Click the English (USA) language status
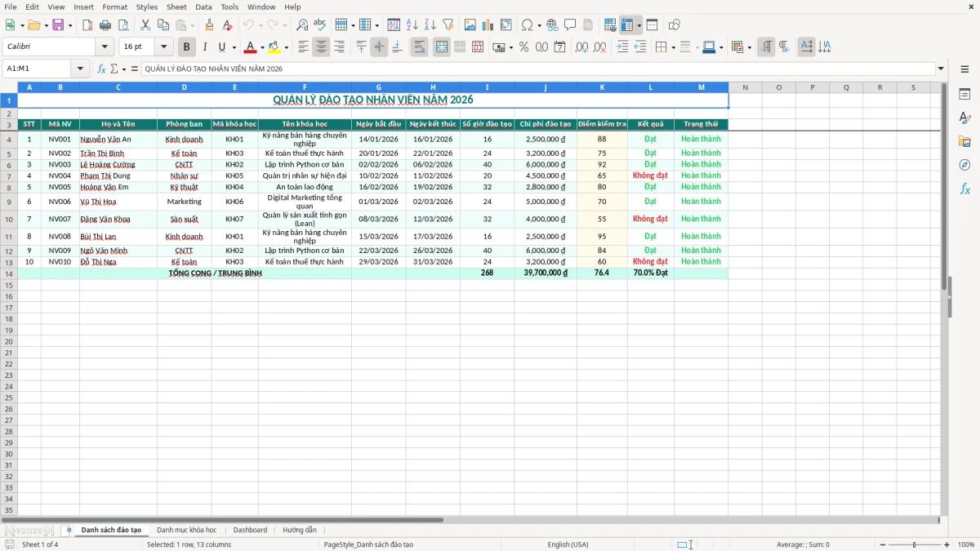Screen dimensions: 980x551 pos(568,544)
